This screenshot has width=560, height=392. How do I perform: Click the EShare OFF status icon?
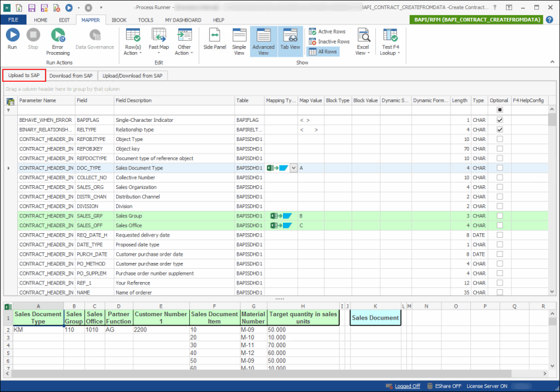[429, 386]
